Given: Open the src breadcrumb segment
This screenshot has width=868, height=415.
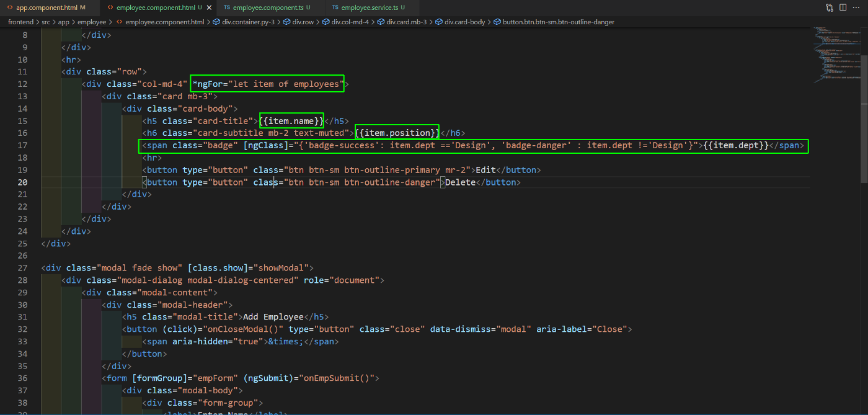Looking at the screenshot, I should [46, 22].
